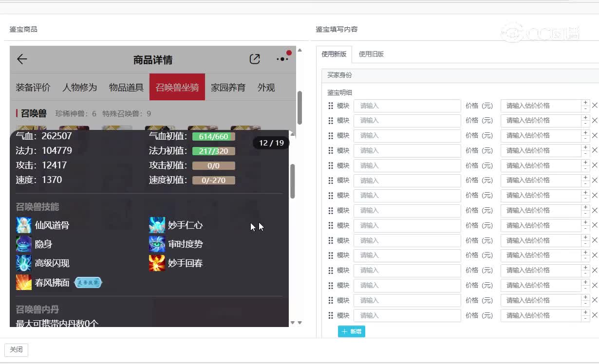Select the 妙手仁心 skill icon

tap(157, 225)
